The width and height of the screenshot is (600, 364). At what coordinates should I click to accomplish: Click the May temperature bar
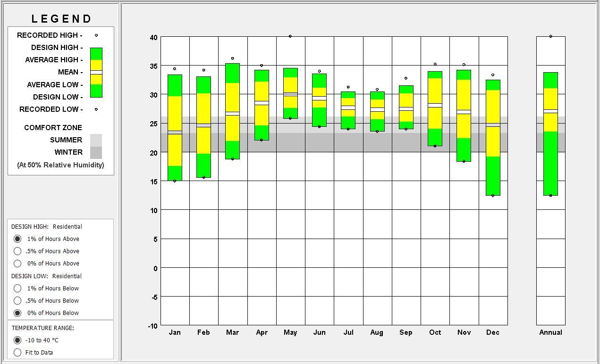pyautogui.click(x=290, y=93)
